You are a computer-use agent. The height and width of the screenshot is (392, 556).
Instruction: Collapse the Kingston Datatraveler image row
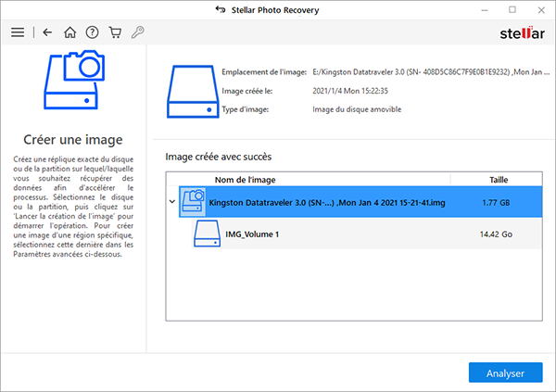point(172,201)
